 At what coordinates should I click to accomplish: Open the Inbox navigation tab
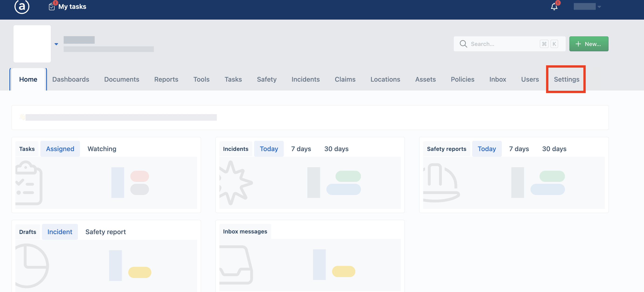pyautogui.click(x=498, y=79)
